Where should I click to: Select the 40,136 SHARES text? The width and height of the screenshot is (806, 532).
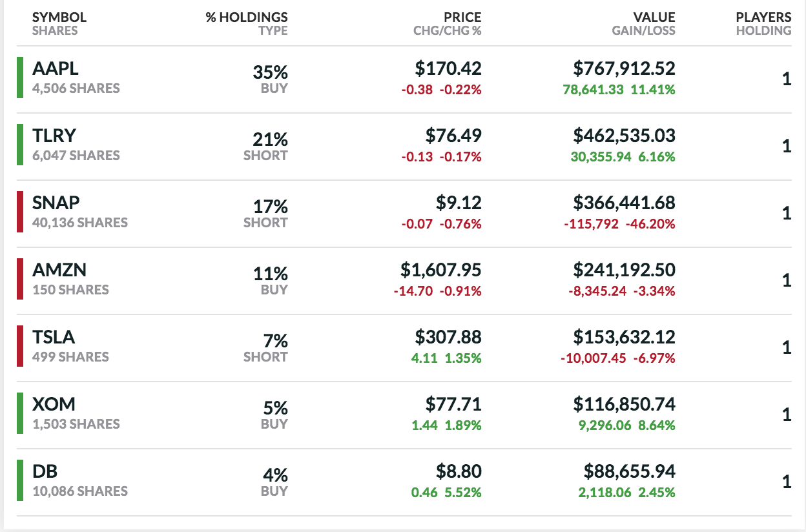pyautogui.click(x=80, y=223)
